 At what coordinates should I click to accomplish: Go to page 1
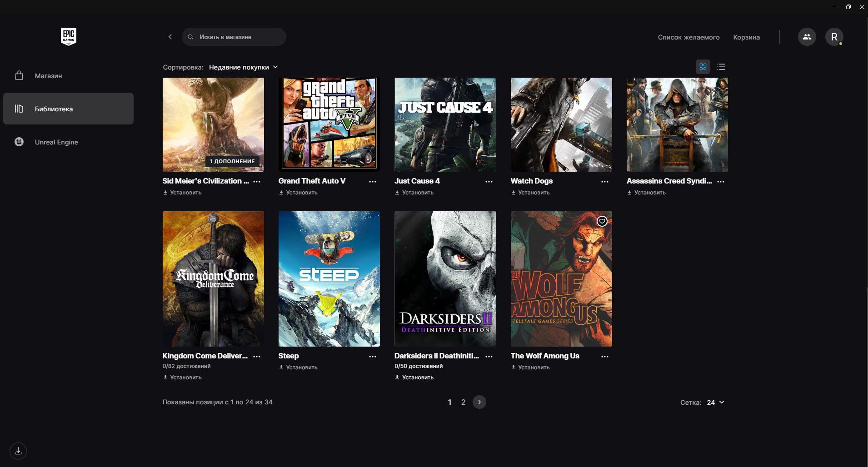pyautogui.click(x=449, y=402)
